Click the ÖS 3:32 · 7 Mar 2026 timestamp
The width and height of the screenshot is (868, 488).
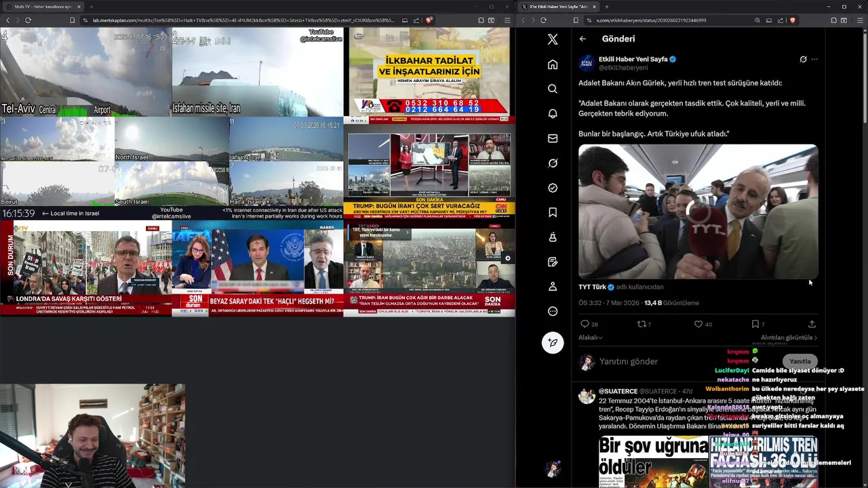(609, 303)
